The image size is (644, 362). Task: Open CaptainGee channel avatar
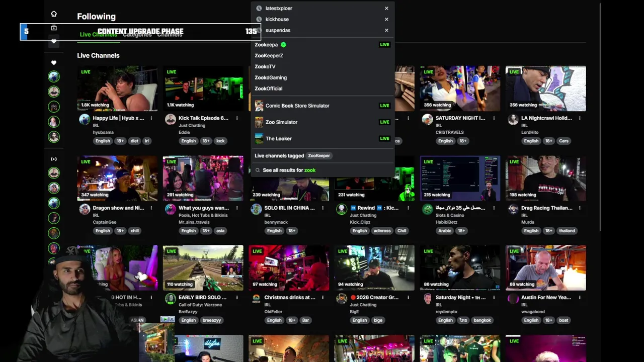coord(85,209)
